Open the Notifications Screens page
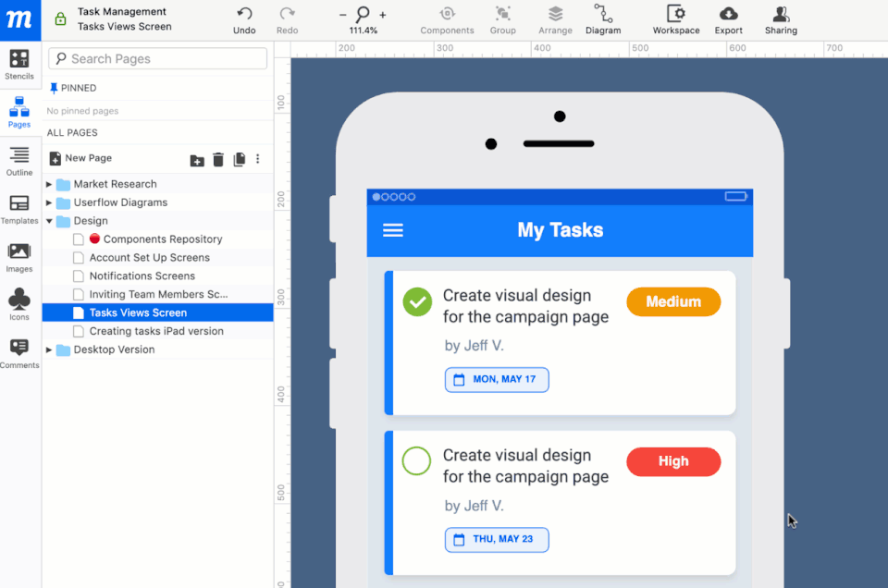Viewport: 888px width, 588px height. 157,276
